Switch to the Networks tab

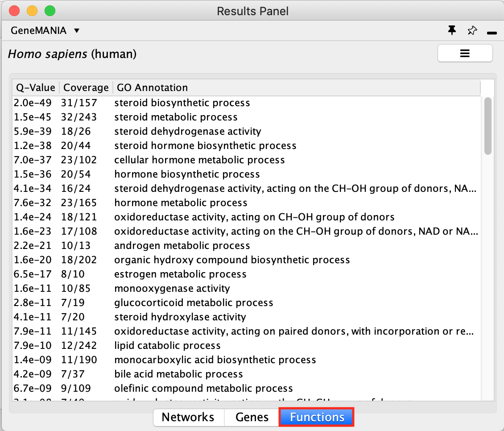click(x=188, y=417)
